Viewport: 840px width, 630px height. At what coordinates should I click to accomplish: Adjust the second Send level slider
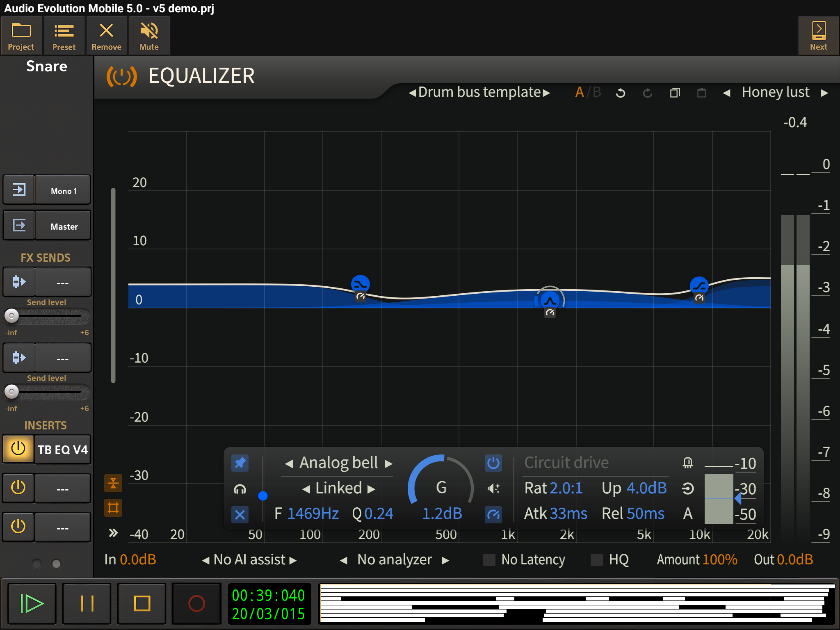point(46,392)
